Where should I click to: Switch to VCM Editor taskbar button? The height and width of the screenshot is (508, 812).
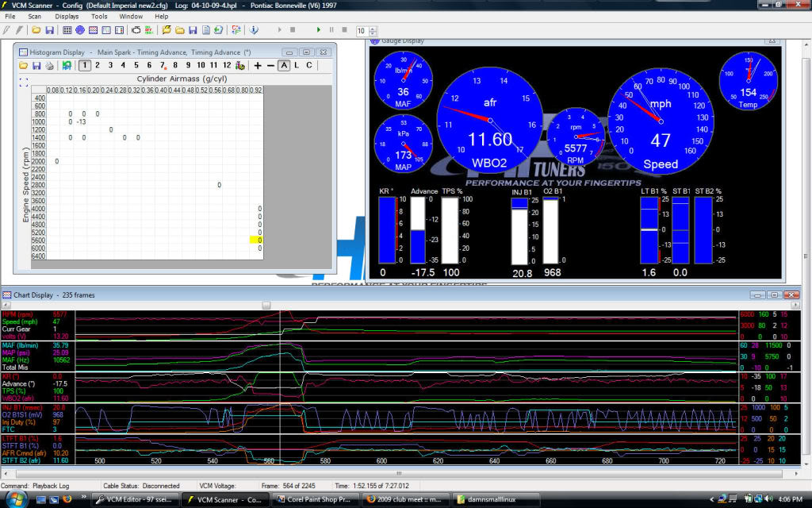click(136, 500)
